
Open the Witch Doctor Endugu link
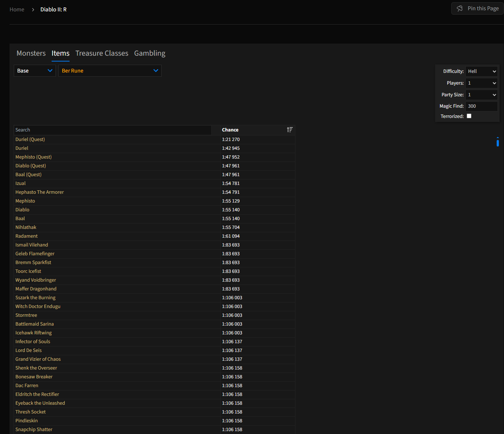click(38, 307)
